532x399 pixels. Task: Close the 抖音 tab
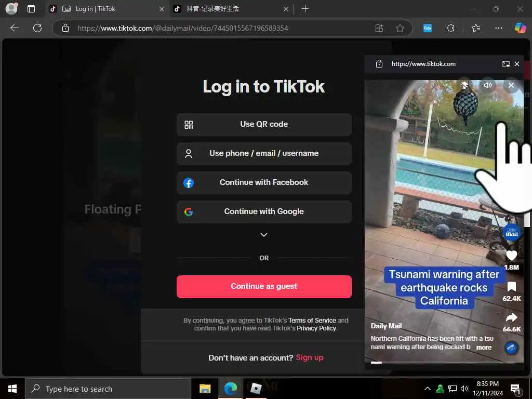[286, 9]
